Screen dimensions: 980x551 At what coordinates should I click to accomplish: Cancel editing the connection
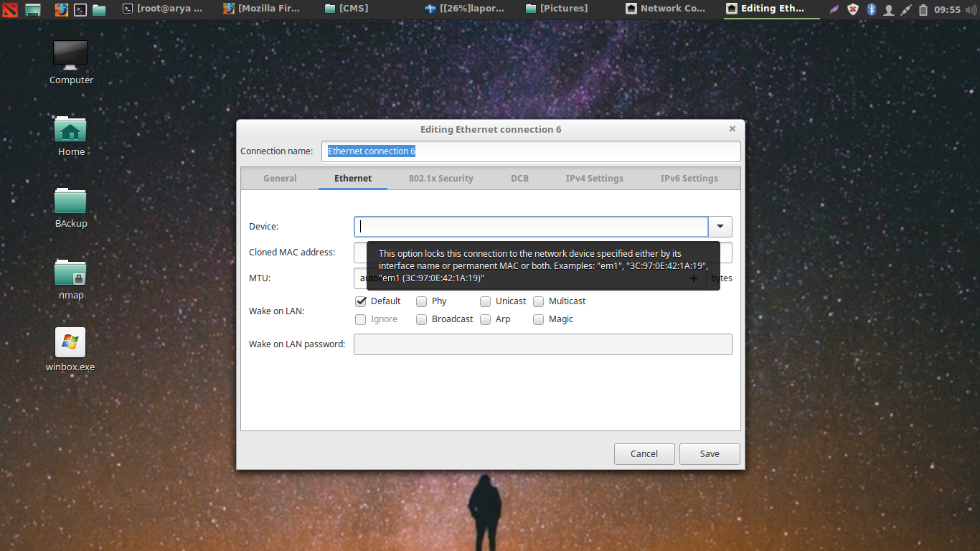[x=644, y=453]
